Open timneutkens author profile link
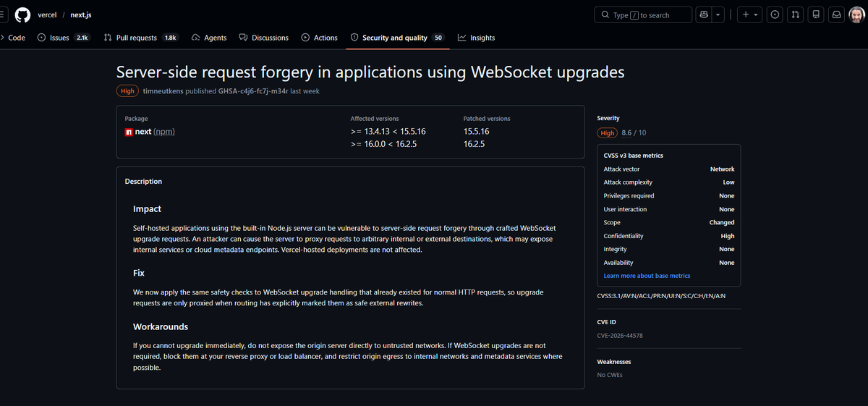The width and height of the screenshot is (868, 406). coord(163,91)
